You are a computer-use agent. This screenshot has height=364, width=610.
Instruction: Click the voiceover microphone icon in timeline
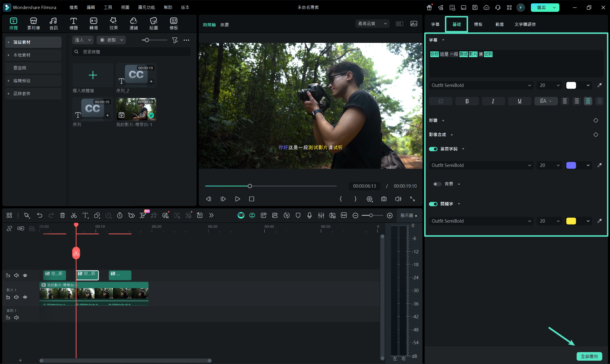(x=309, y=216)
